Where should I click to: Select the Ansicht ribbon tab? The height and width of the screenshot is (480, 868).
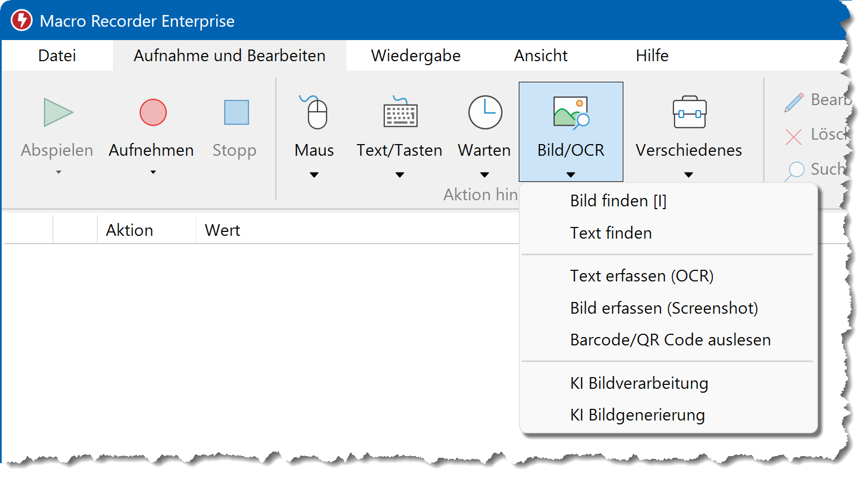pos(540,56)
